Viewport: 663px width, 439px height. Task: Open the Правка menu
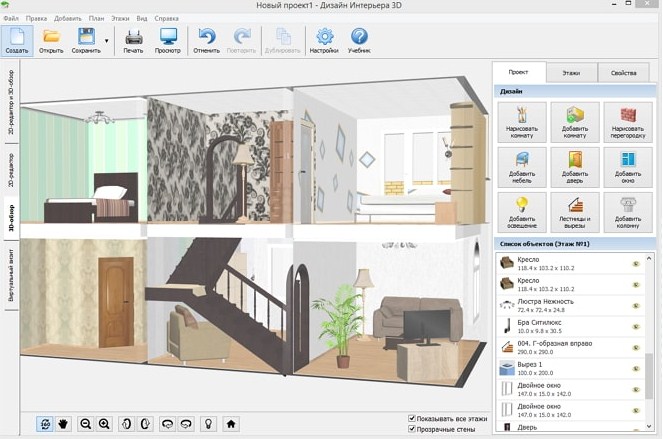[36, 19]
